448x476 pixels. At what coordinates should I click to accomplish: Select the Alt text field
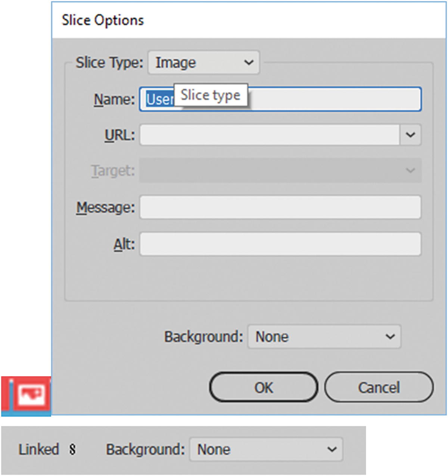coord(280,244)
